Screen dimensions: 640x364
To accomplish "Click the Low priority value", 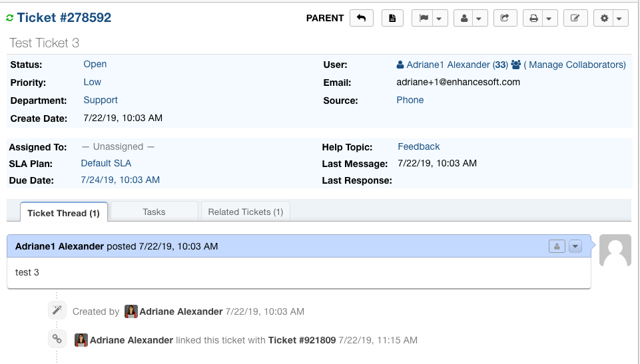I will (93, 82).
